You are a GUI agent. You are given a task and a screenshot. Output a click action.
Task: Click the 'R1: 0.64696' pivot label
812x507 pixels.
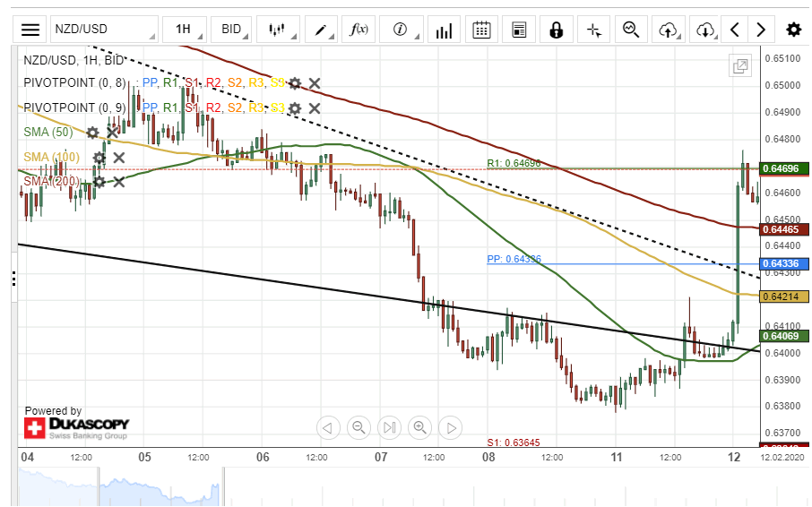coord(514,164)
